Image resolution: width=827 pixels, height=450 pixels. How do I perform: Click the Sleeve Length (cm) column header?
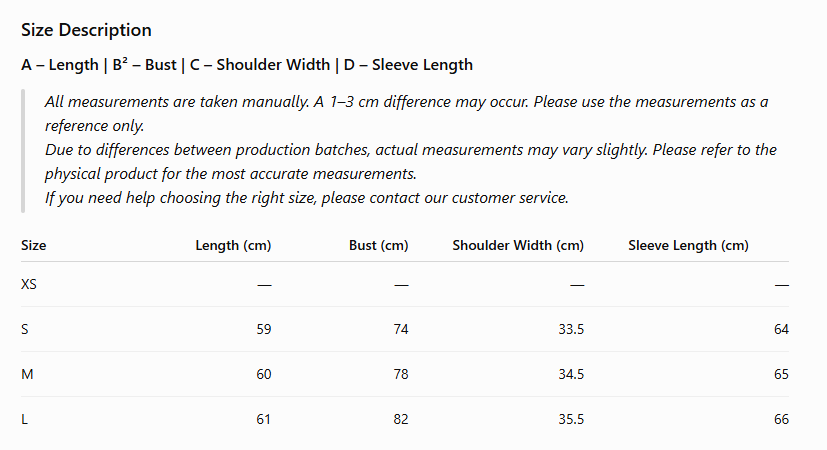(688, 245)
